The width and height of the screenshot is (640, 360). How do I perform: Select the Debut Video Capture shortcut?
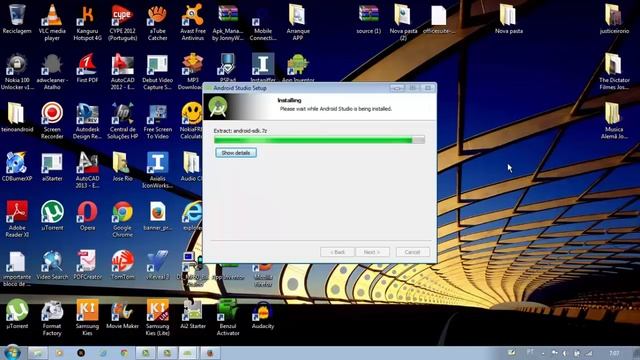tap(158, 72)
